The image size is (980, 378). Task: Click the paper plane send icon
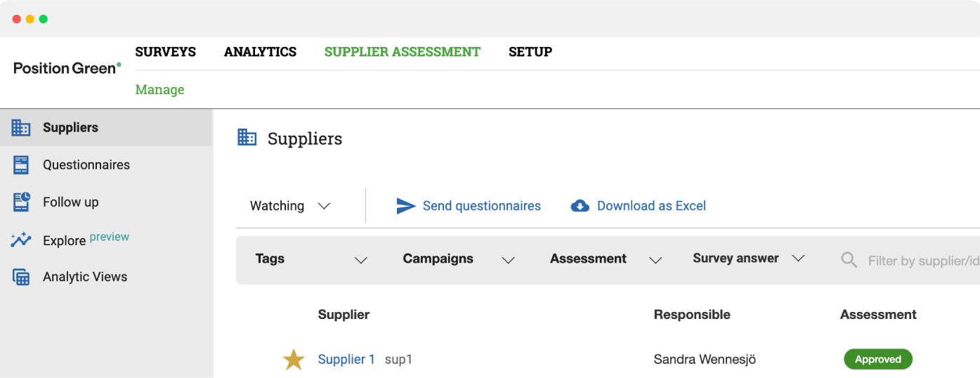[x=406, y=206]
